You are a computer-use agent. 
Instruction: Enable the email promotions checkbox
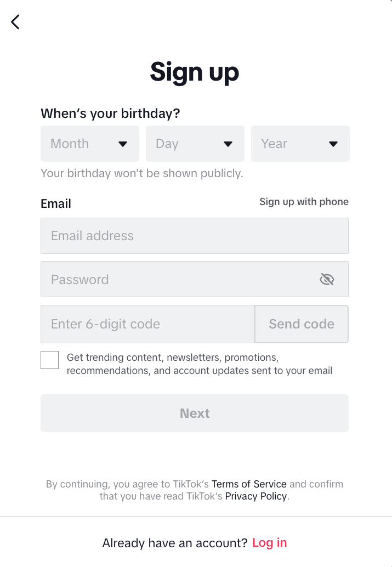(x=49, y=360)
